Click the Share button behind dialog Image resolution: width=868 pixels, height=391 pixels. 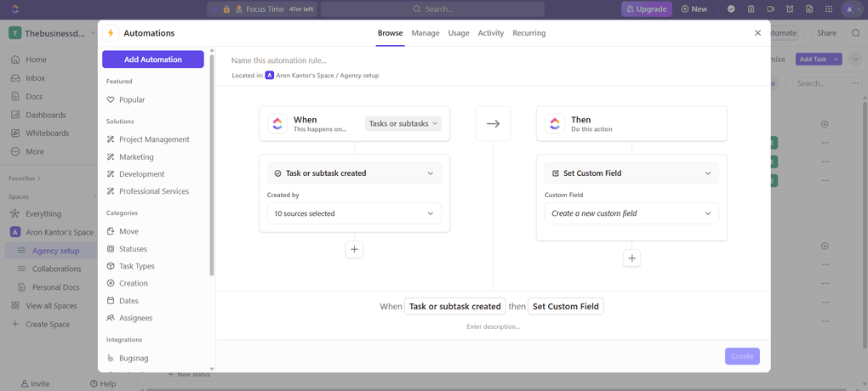(826, 33)
